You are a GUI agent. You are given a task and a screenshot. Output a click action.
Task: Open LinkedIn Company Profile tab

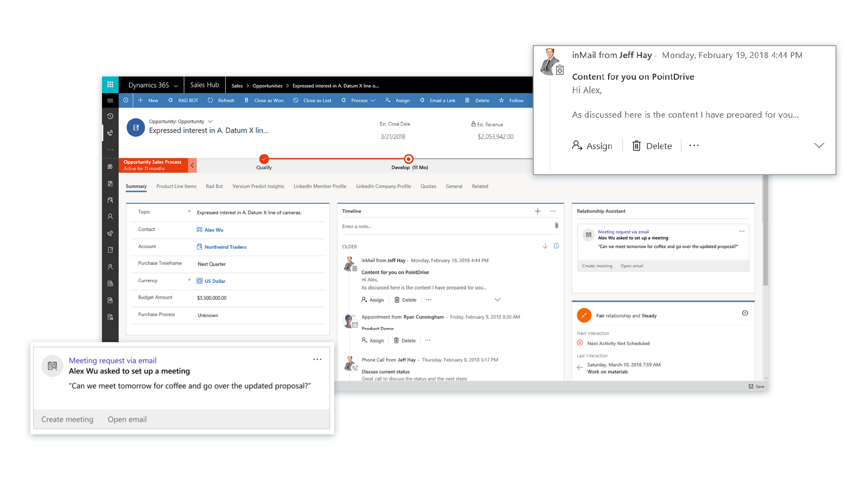(x=383, y=187)
